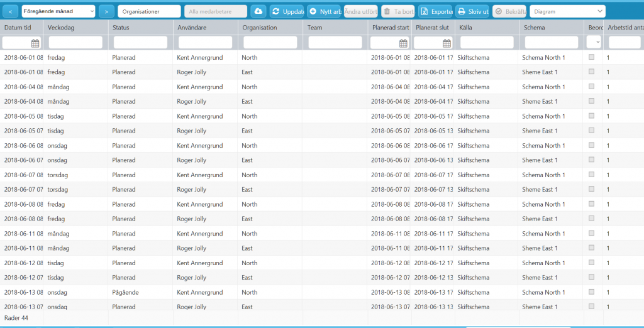Open the Beordrad filter dropdown
Screen dimensions: 644x328
coord(594,42)
